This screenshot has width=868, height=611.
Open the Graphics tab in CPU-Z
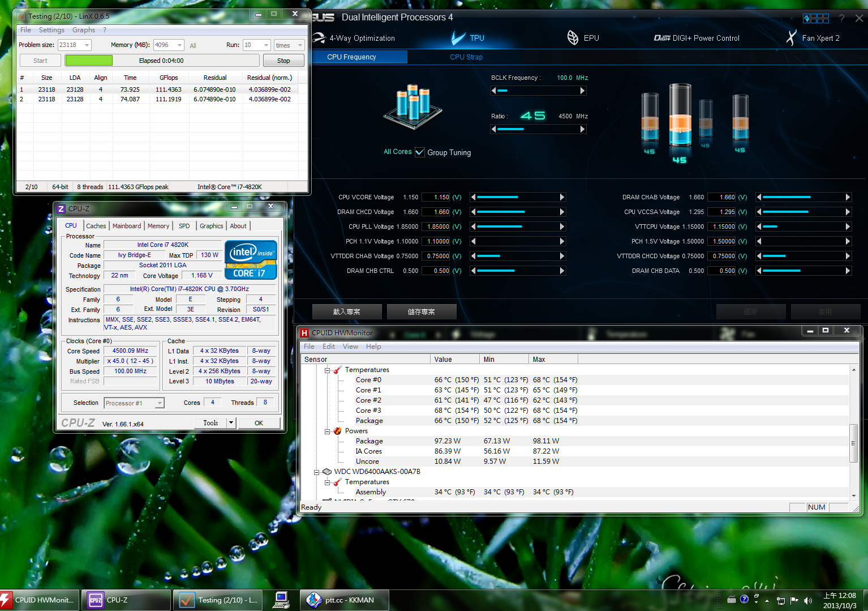[212, 226]
